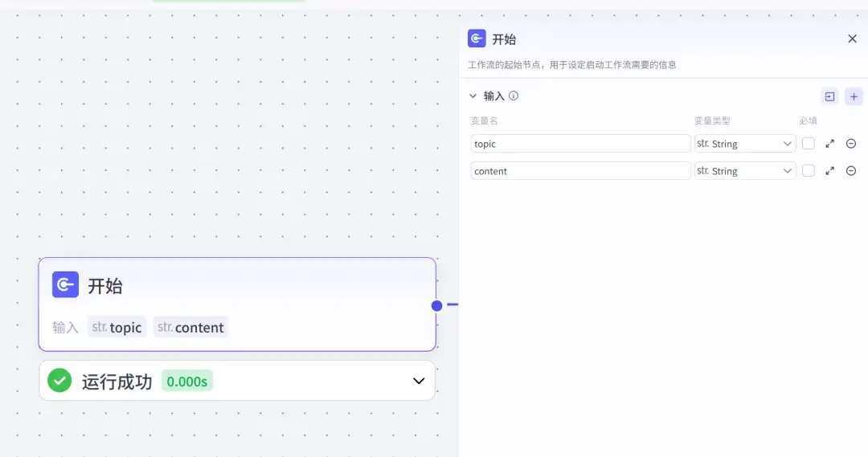Click the 0.000s runtime badge

coord(187,382)
